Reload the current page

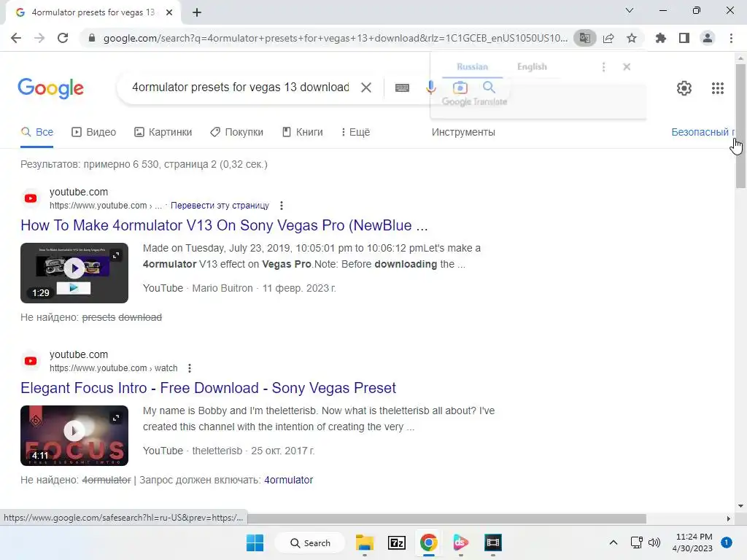coord(63,38)
